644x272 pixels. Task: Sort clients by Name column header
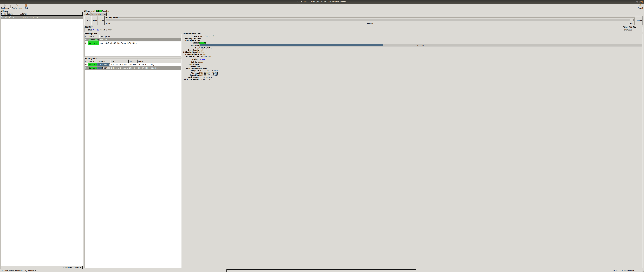tap(4, 14)
